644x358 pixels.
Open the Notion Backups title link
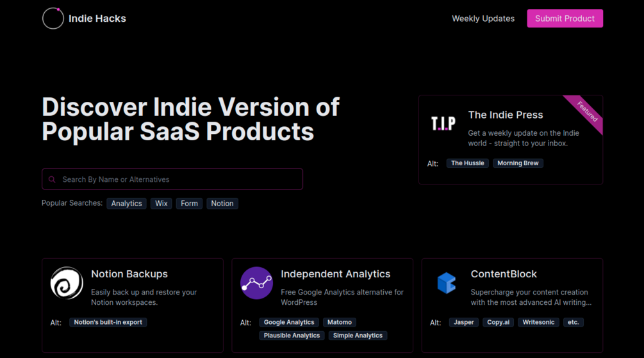pos(129,274)
